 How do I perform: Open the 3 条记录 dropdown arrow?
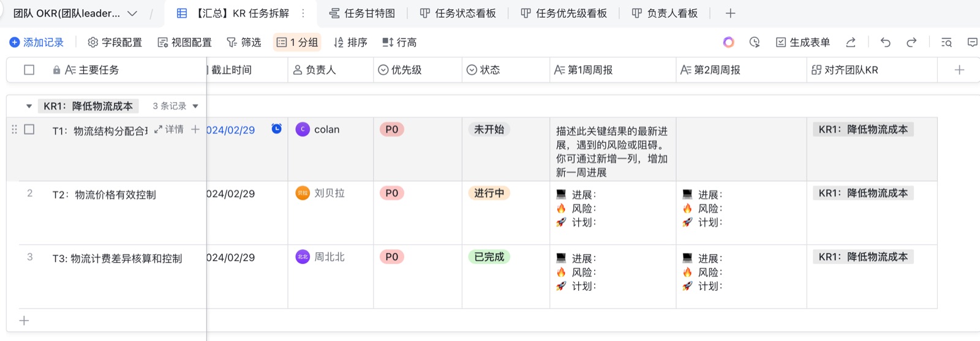point(195,106)
